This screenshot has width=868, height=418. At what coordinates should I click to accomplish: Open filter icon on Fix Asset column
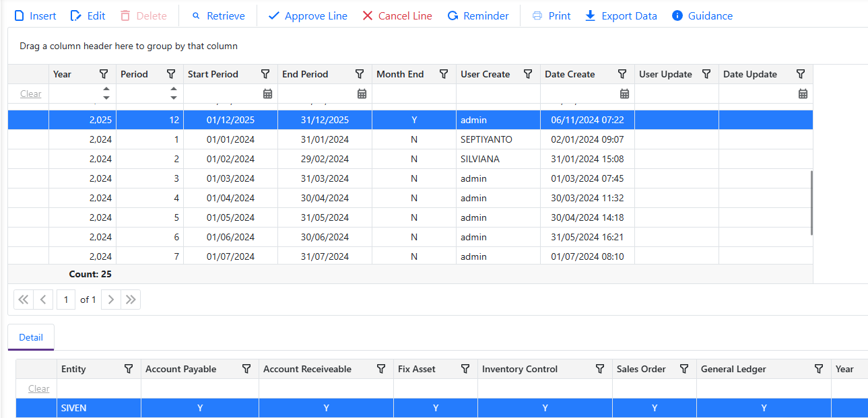coord(465,369)
